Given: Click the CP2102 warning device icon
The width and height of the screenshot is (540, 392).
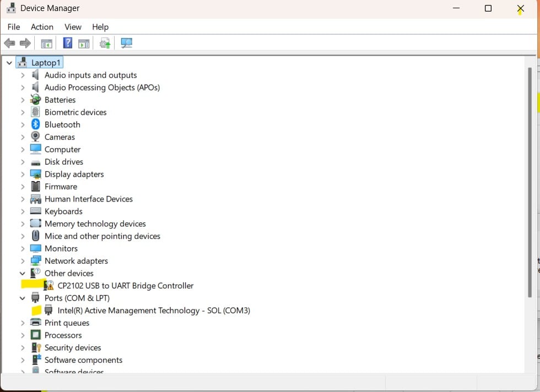Looking at the screenshot, I should (x=48, y=285).
